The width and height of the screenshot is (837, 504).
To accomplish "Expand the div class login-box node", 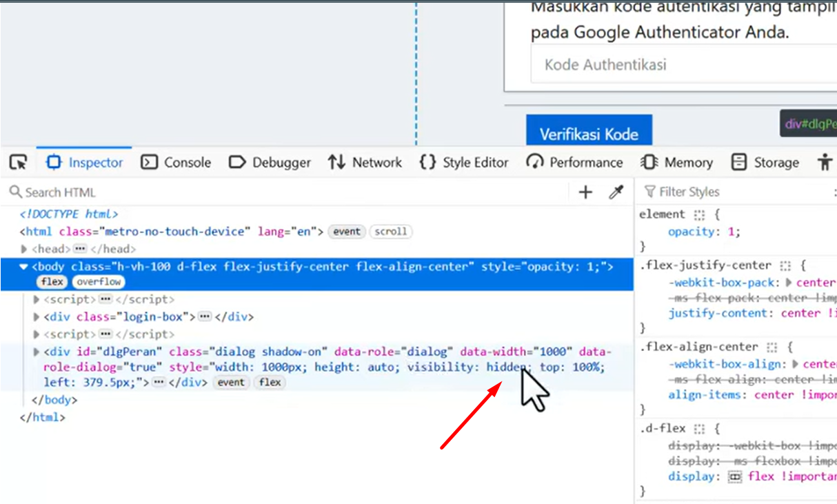I will pyautogui.click(x=37, y=317).
